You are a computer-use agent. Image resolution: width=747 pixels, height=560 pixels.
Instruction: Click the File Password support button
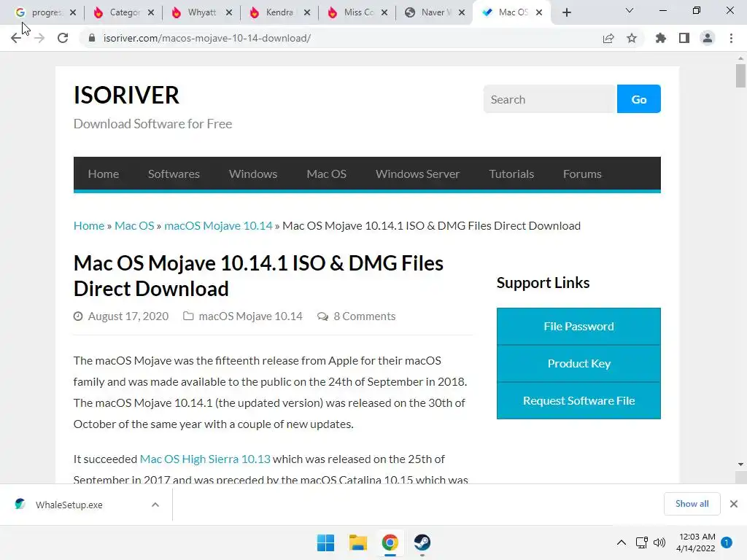click(x=578, y=326)
